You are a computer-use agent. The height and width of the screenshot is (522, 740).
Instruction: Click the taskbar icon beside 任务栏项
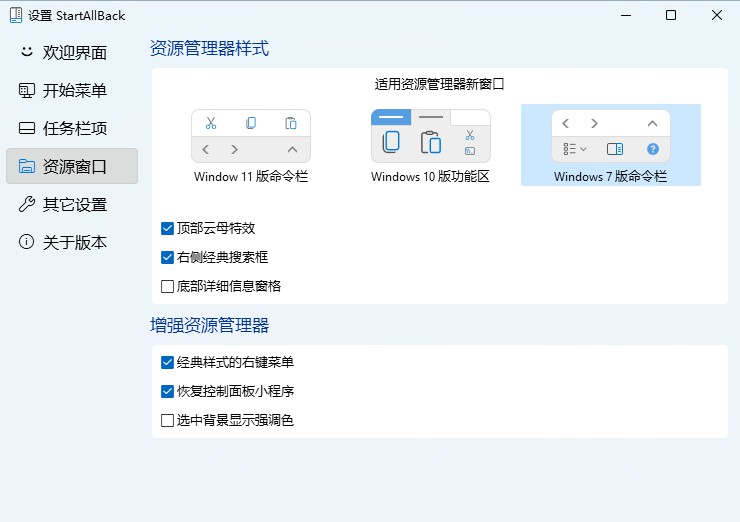tap(26, 128)
